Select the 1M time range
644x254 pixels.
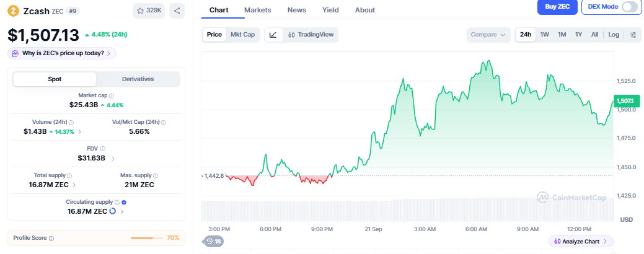pyautogui.click(x=562, y=35)
